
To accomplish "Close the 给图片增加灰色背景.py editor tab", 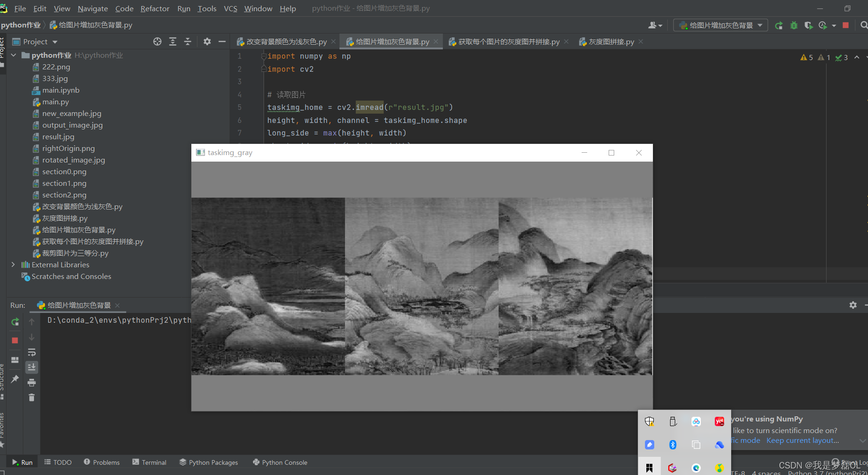I will [436, 41].
